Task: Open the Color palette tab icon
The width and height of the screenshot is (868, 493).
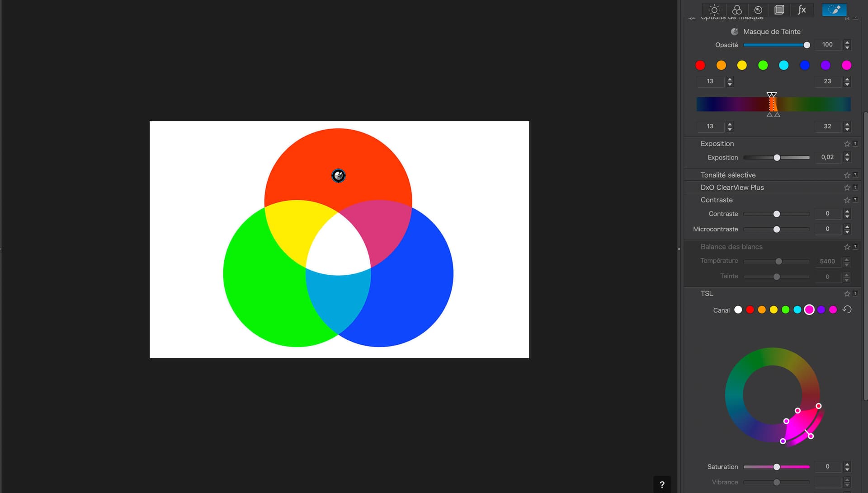Action: tap(737, 10)
